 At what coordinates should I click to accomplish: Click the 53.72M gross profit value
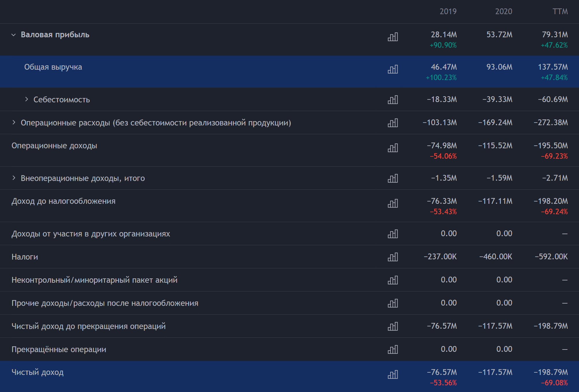499,35
